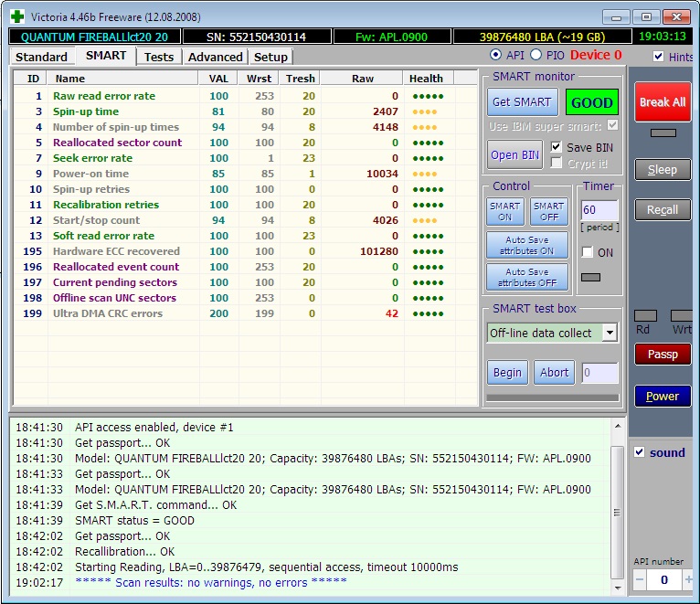Click the SMART test progress bar
This screenshot has height=604, width=700.
point(553,397)
